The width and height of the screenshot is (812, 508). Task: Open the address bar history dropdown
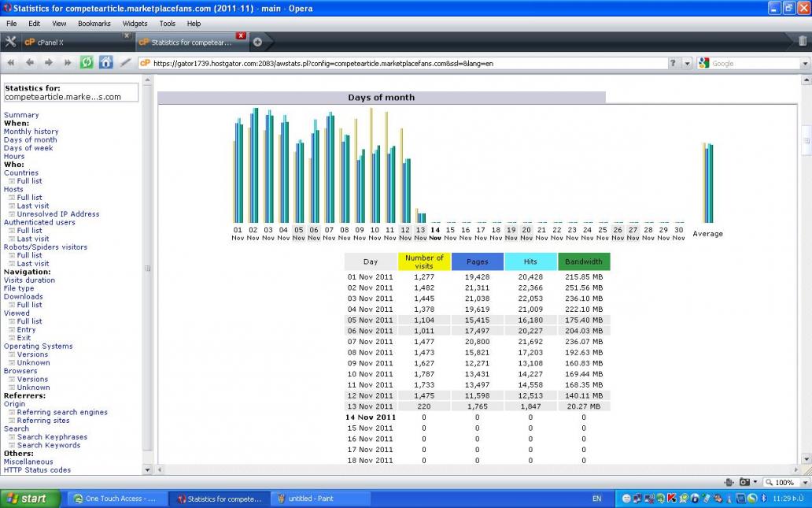point(687,64)
